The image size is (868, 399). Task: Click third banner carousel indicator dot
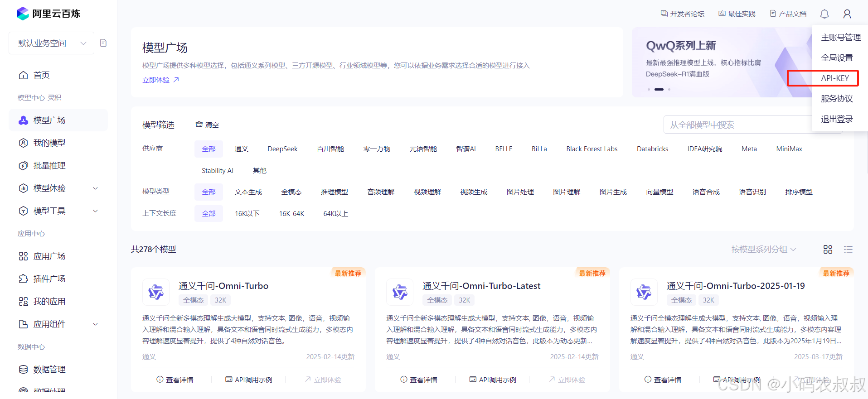coord(669,89)
